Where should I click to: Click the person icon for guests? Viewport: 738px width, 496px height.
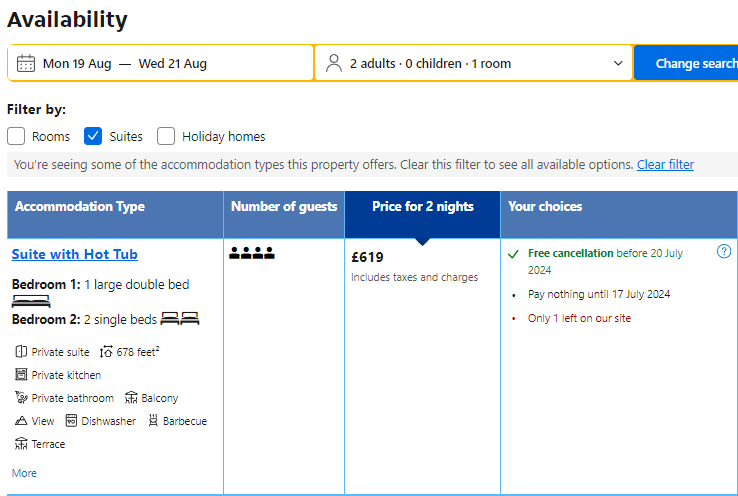pyautogui.click(x=334, y=63)
